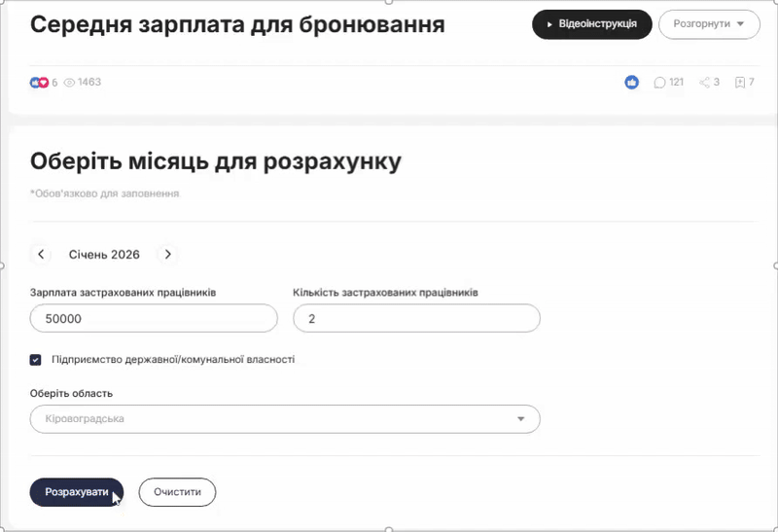The height and width of the screenshot is (532, 778).
Task: Click the blue thumbs-up like button
Action: [631, 83]
